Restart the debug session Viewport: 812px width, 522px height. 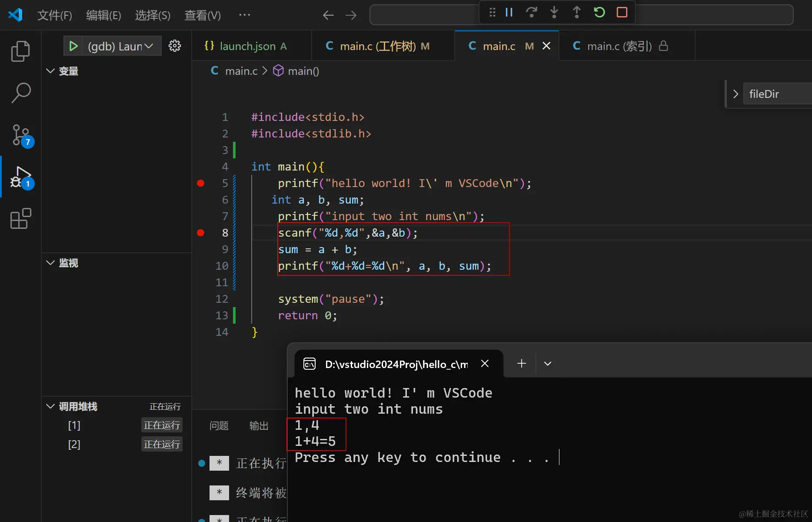point(599,12)
